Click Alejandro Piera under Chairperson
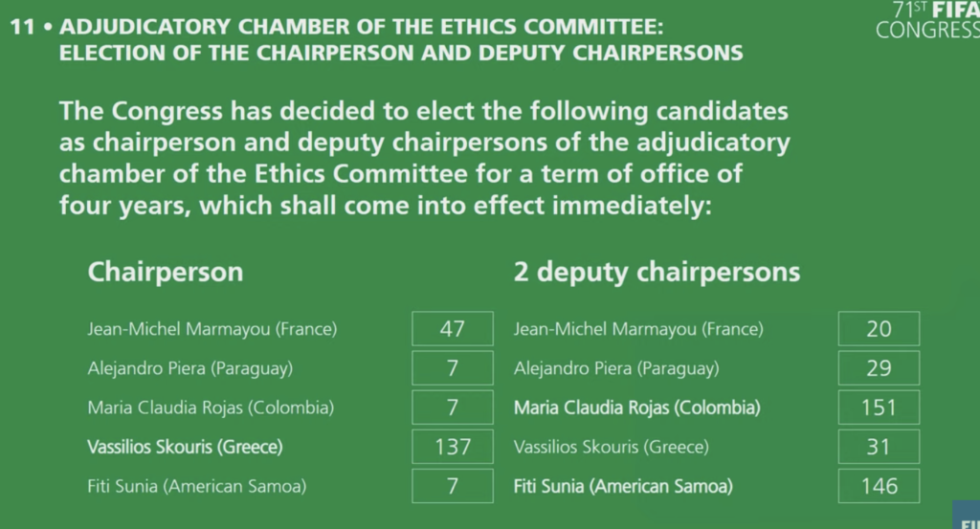The image size is (980, 529). 190,368
